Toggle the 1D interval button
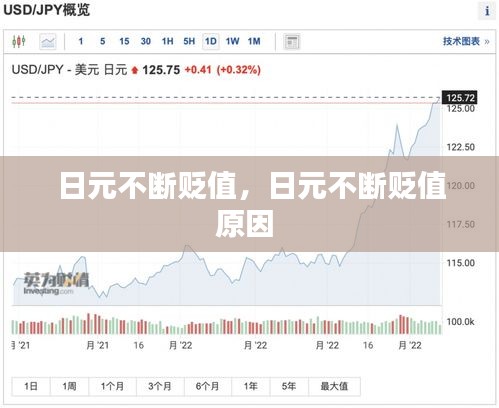Image resolution: width=499 pixels, height=408 pixels. click(211, 41)
